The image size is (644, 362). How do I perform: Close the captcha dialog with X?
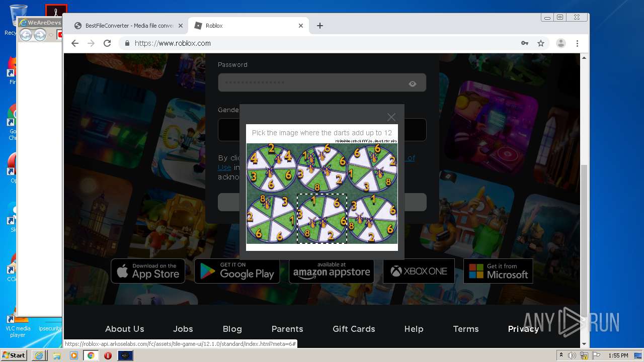coord(391,117)
